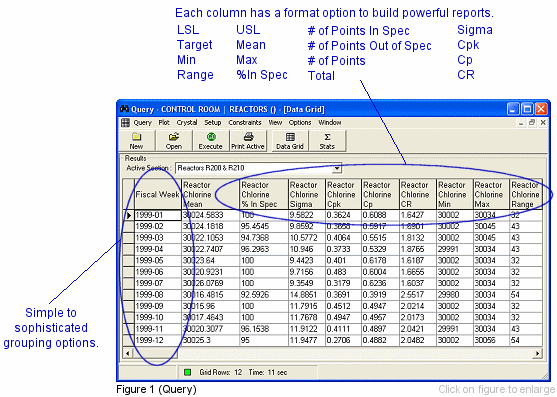The height and width of the screenshot is (397, 557).
Task: Click the Fiscal Week cell 1999-07
Action: click(158, 283)
